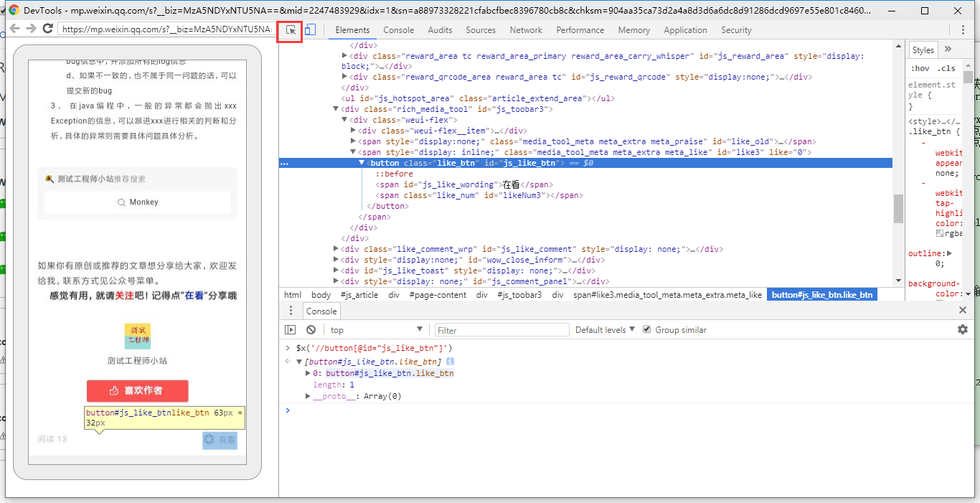The image size is (980, 503).
Task: Click the html breadcrumb
Action: [x=293, y=295]
